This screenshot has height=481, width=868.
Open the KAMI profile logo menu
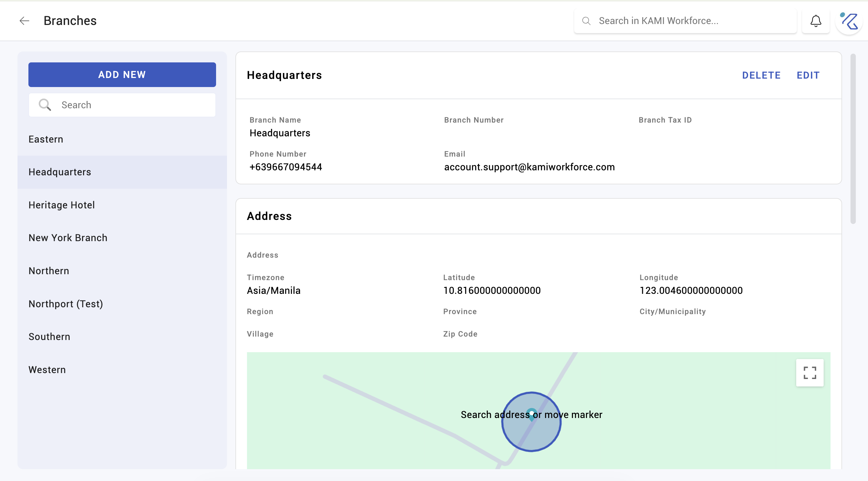849,21
